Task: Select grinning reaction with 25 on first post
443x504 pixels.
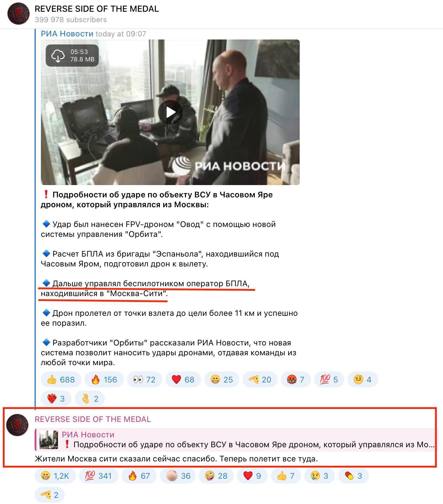Action: (222, 379)
